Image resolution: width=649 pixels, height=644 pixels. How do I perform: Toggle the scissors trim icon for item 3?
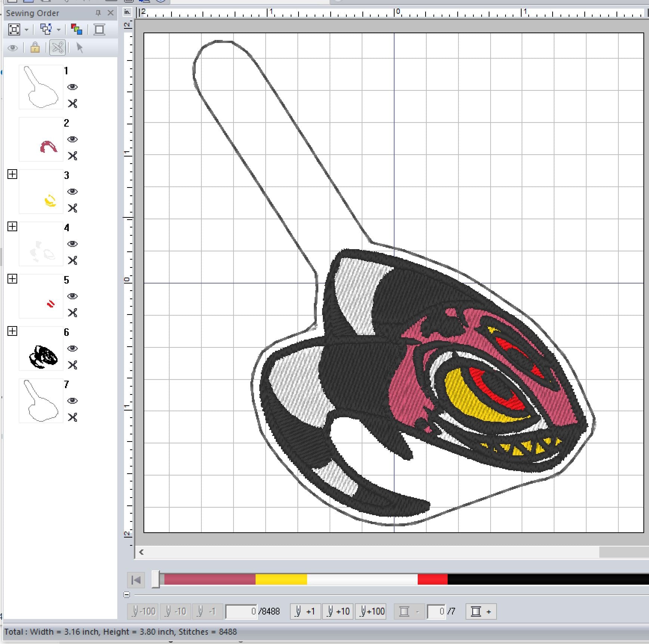click(72, 208)
